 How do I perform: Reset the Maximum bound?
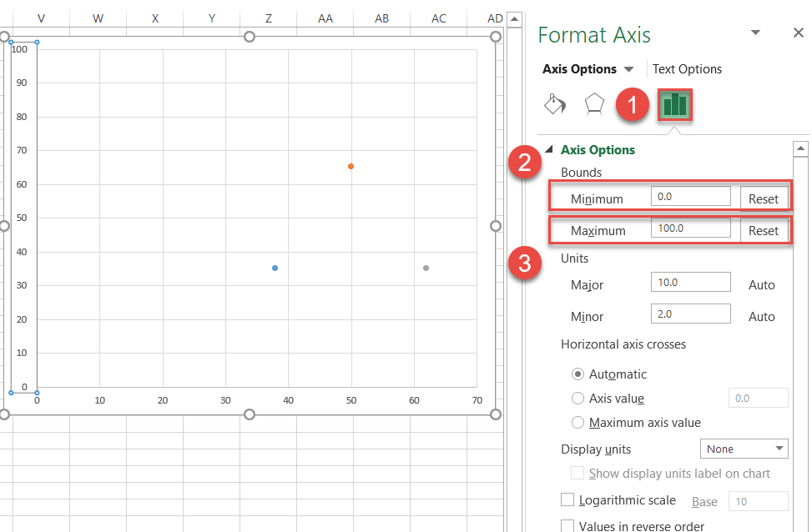click(x=763, y=230)
